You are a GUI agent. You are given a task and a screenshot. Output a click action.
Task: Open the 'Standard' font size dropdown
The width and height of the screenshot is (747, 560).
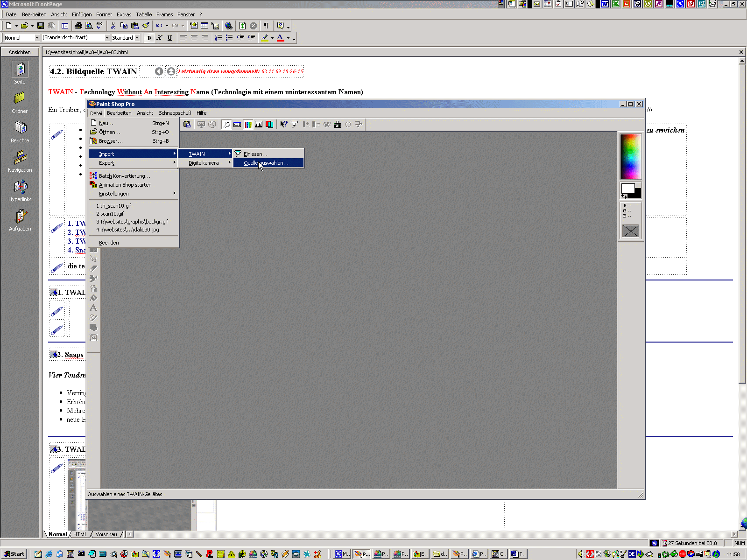pos(137,38)
